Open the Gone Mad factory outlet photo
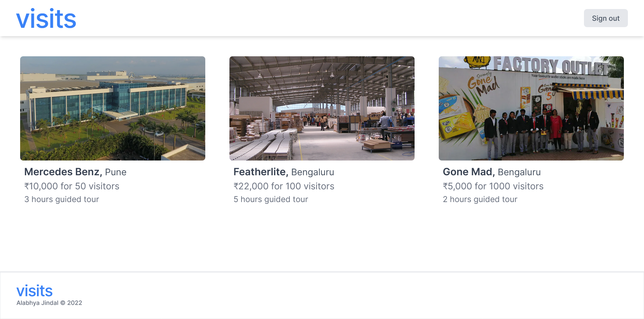The height and width of the screenshot is (319, 644). pos(531,108)
